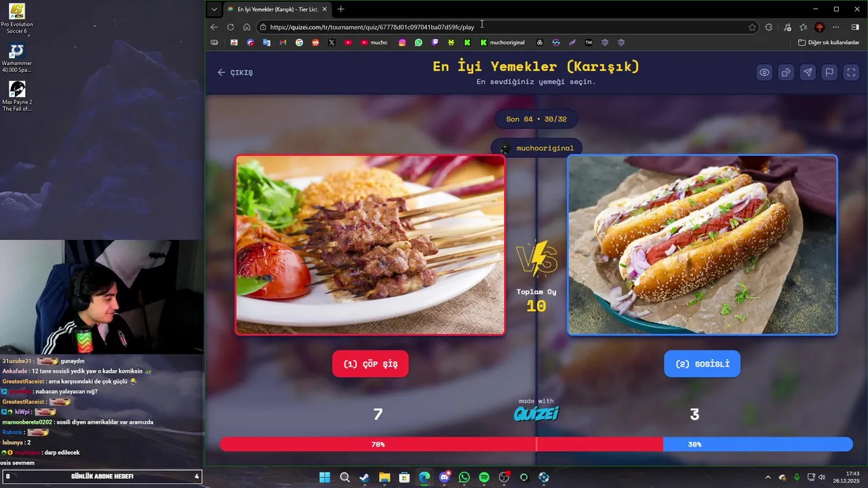Click the blue 30% vote bar
The image size is (868, 488).
tap(758, 445)
